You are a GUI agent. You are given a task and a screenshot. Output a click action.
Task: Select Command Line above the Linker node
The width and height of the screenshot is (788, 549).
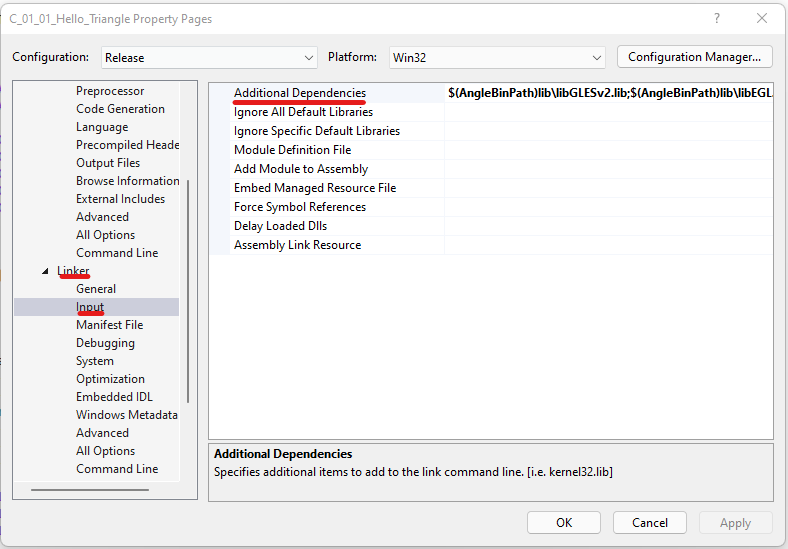pyautogui.click(x=117, y=253)
